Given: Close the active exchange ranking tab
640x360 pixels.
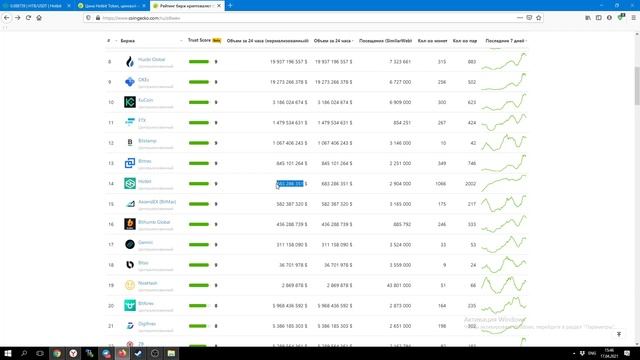Looking at the screenshot, I should pyautogui.click(x=219, y=6).
